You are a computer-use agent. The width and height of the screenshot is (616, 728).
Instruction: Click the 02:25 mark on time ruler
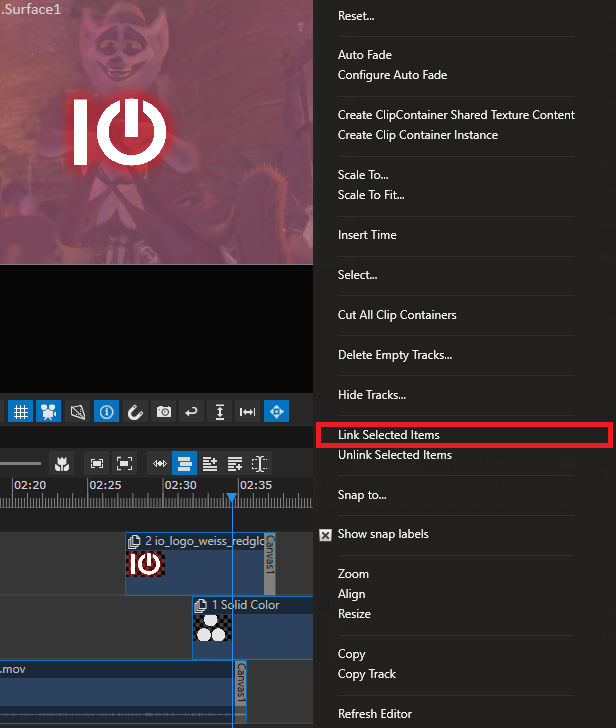coord(105,485)
